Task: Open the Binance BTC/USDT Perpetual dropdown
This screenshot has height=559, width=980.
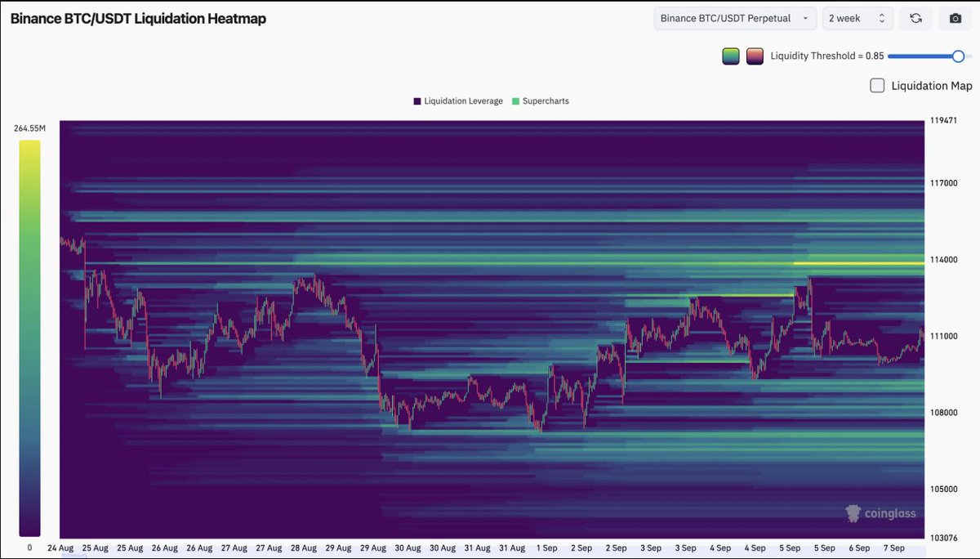Action: coord(735,18)
